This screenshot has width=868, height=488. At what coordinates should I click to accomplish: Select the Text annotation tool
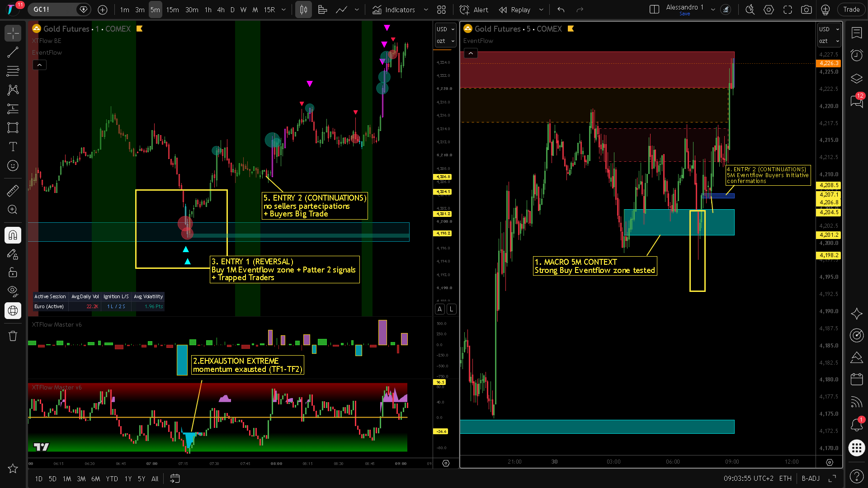pyautogui.click(x=13, y=146)
